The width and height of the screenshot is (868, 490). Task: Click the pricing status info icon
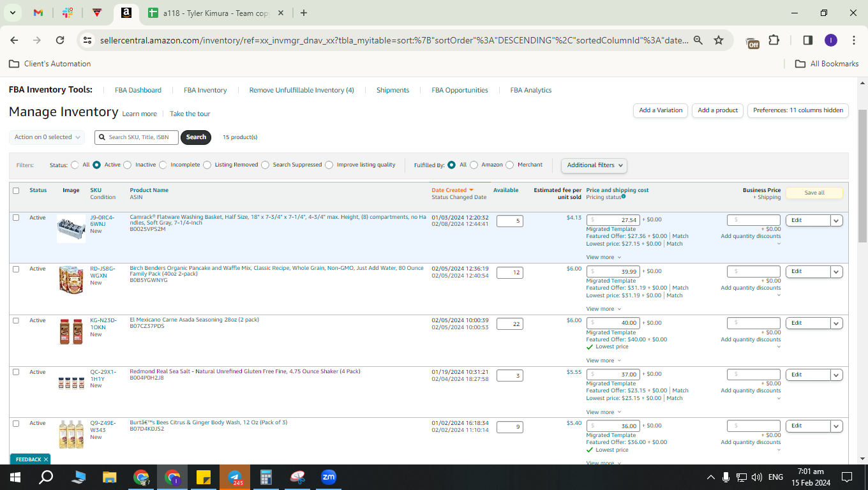(624, 197)
